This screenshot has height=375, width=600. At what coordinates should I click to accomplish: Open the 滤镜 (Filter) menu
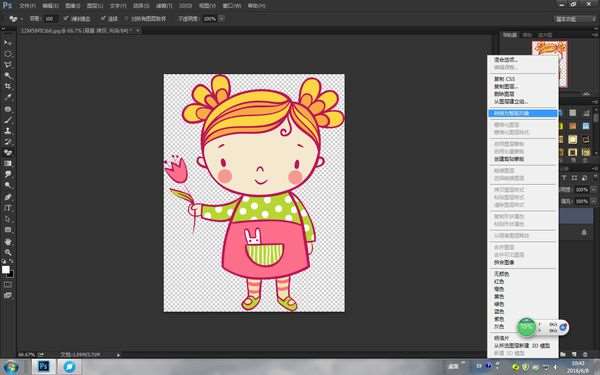(x=164, y=6)
